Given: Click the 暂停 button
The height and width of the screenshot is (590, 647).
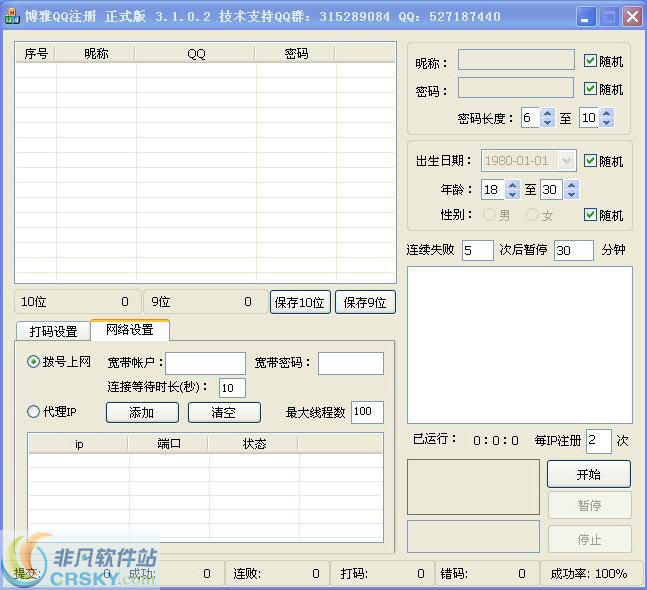Looking at the screenshot, I should tap(590, 505).
